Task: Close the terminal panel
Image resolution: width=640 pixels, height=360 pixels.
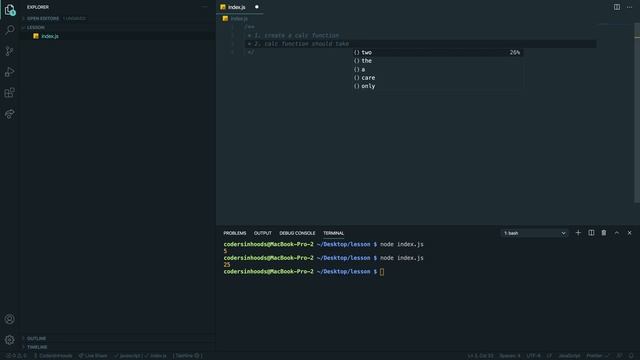Action: tap(629, 233)
